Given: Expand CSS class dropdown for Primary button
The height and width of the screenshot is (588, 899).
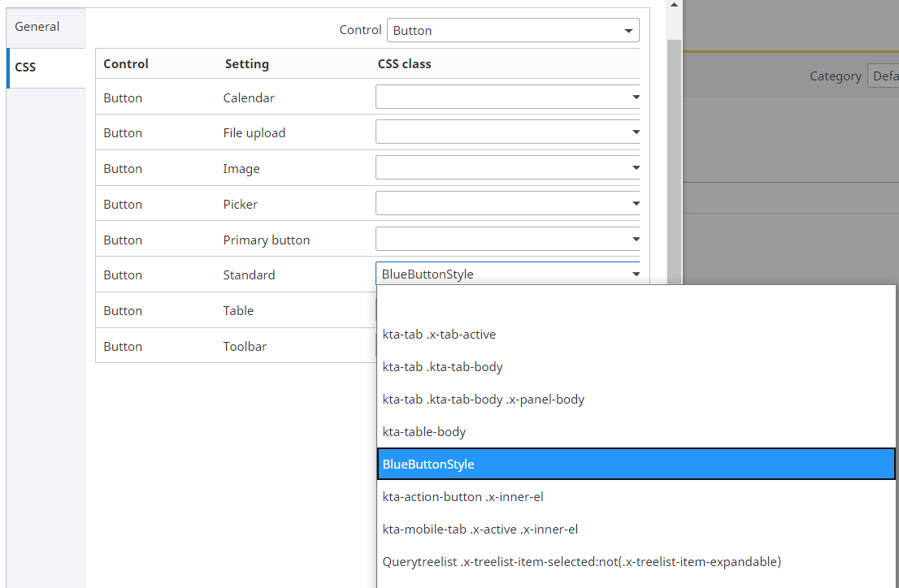Looking at the screenshot, I should click(635, 240).
